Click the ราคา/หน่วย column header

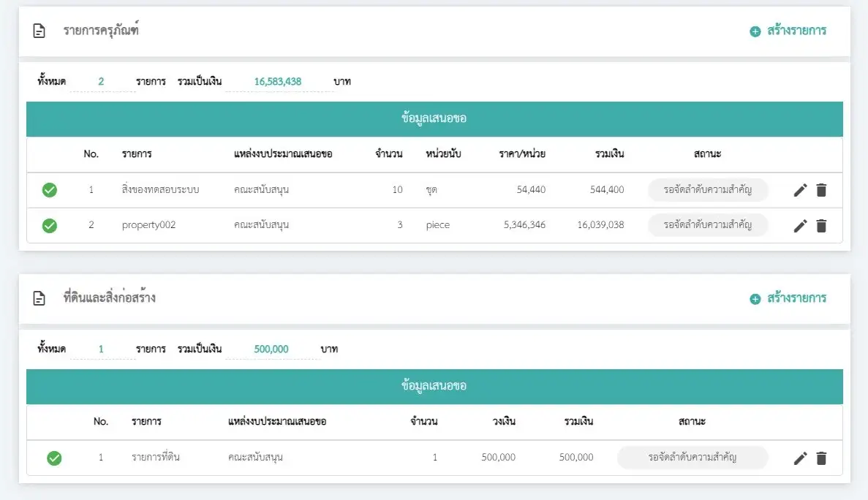point(522,154)
